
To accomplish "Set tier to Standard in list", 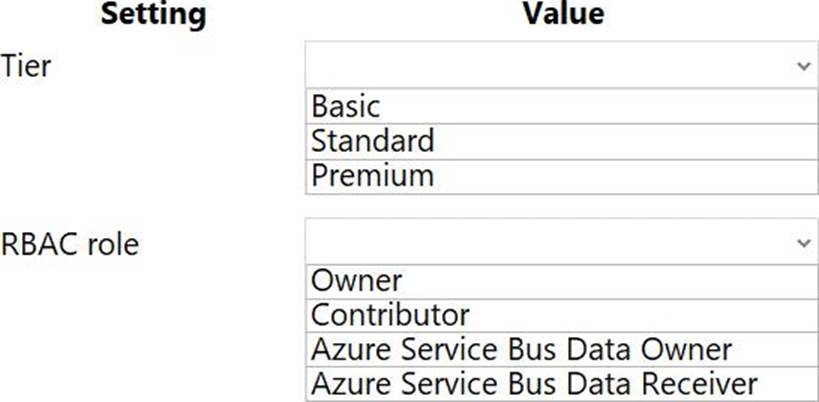I will pyautogui.click(x=560, y=140).
